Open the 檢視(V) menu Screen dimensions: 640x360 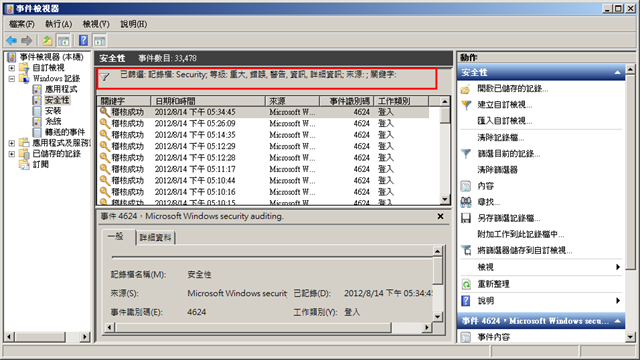click(96, 24)
